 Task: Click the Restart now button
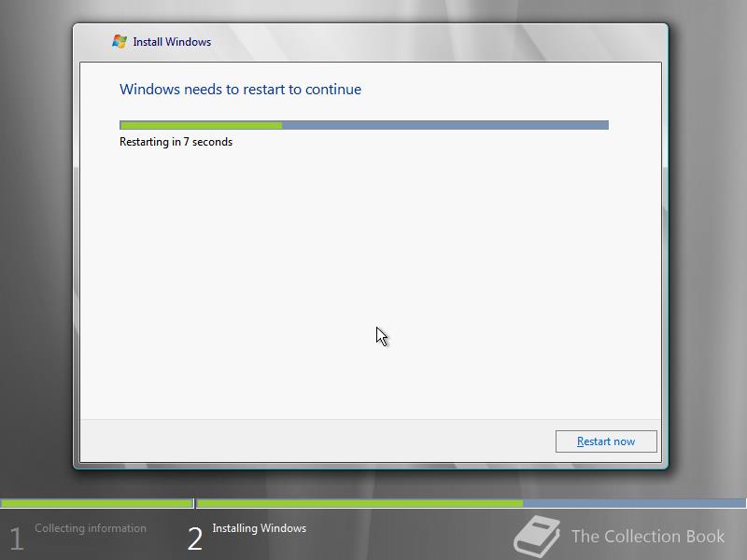tap(606, 441)
